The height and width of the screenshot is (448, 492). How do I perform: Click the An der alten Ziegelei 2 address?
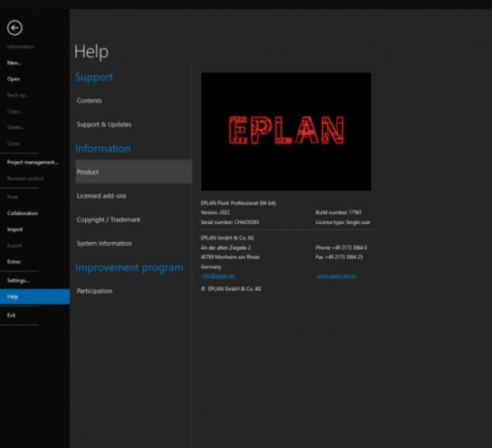point(226,247)
